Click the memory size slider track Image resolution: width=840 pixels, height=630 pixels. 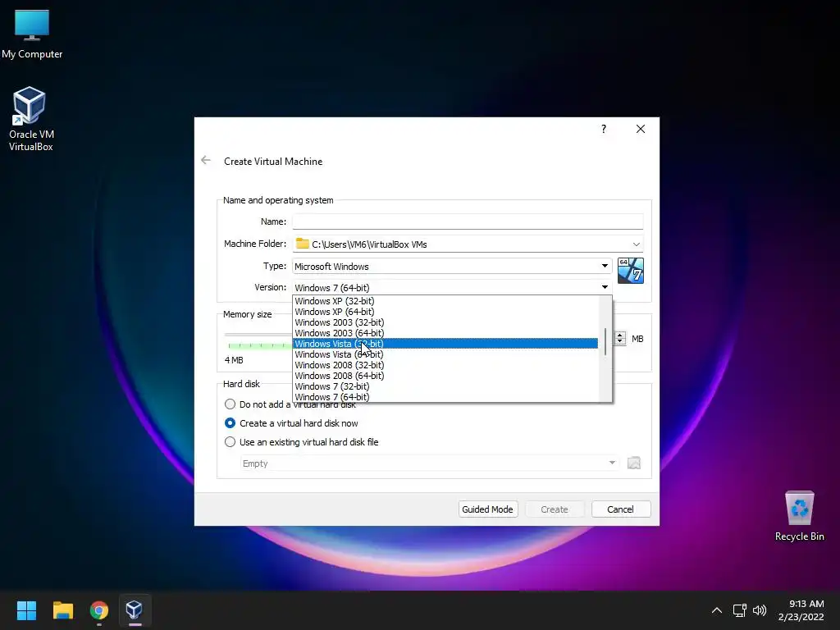[x=258, y=335]
